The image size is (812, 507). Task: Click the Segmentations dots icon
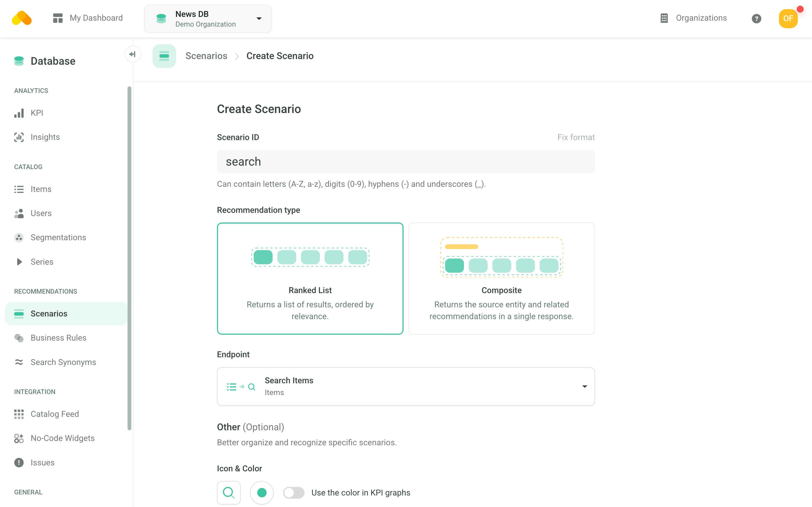(19, 238)
